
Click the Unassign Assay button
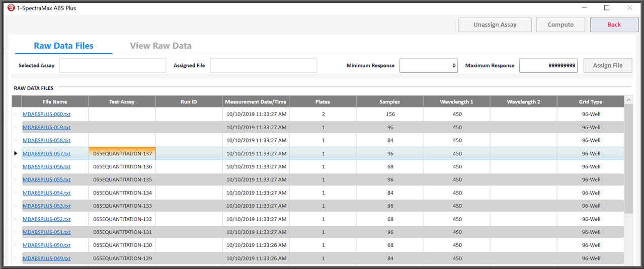tap(495, 25)
